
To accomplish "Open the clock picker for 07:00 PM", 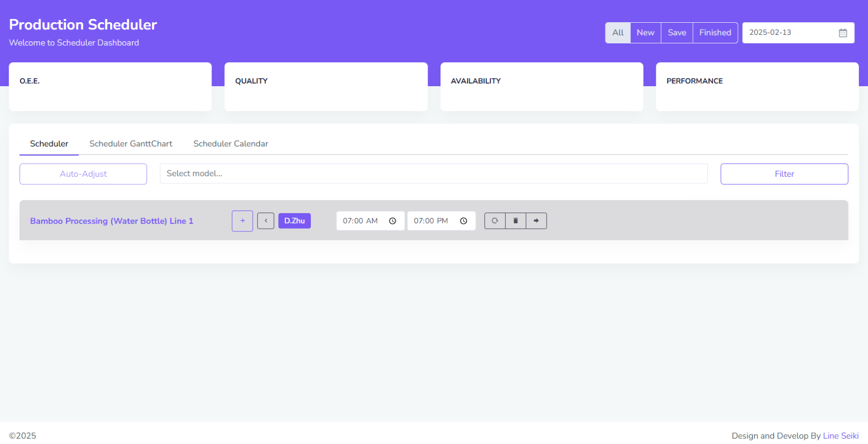I will coord(463,221).
